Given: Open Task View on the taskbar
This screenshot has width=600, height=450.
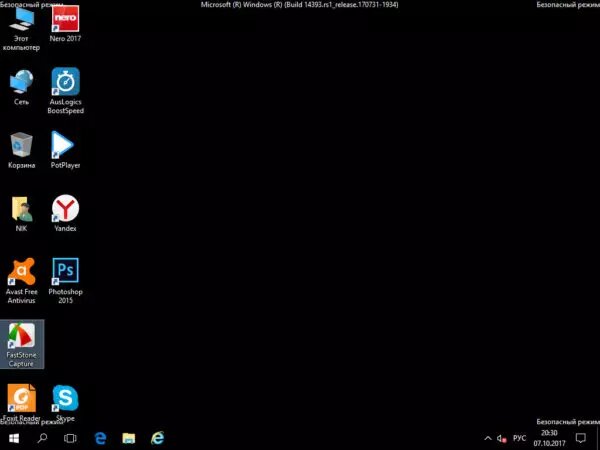Looking at the screenshot, I should [70, 438].
